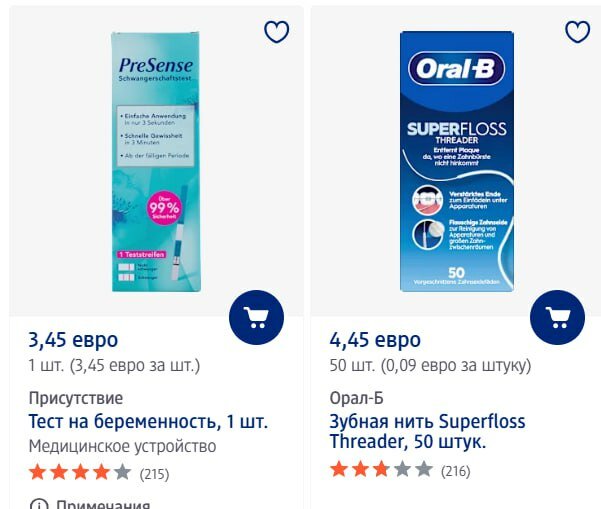Add Oral-B Superfloss to wishlist heart
Screen dimensions: 601x509
(x=578, y=32)
